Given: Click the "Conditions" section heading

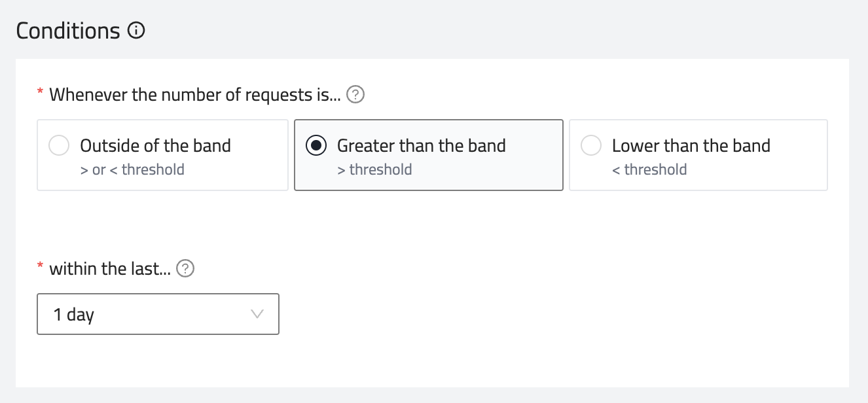Looking at the screenshot, I should [x=68, y=31].
